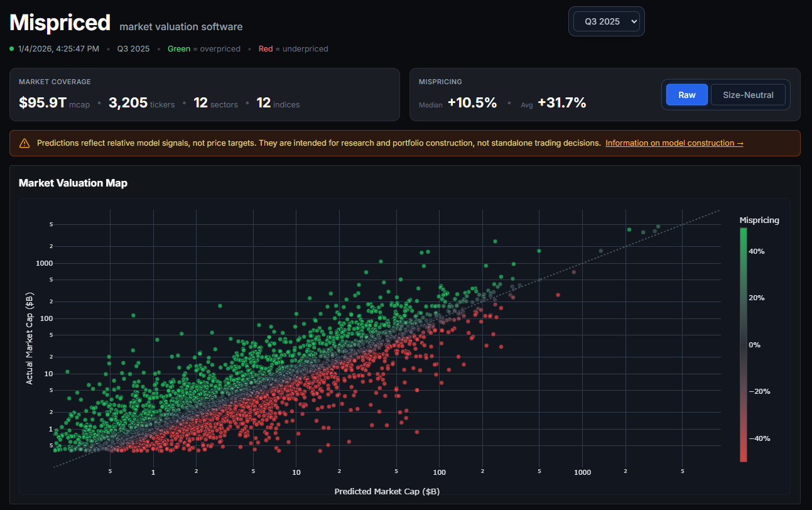Click the Market Valuation Map heading

coord(73,183)
